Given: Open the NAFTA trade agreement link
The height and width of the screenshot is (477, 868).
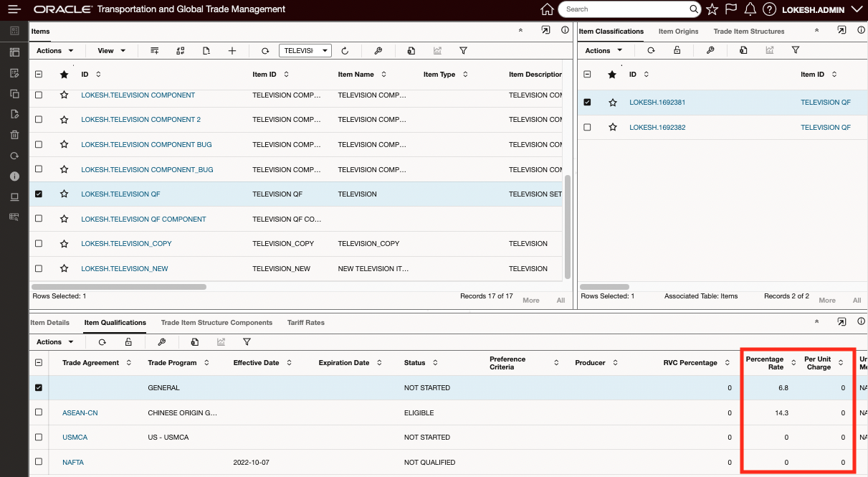Looking at the screenshot, I should [x=72, y=462].
